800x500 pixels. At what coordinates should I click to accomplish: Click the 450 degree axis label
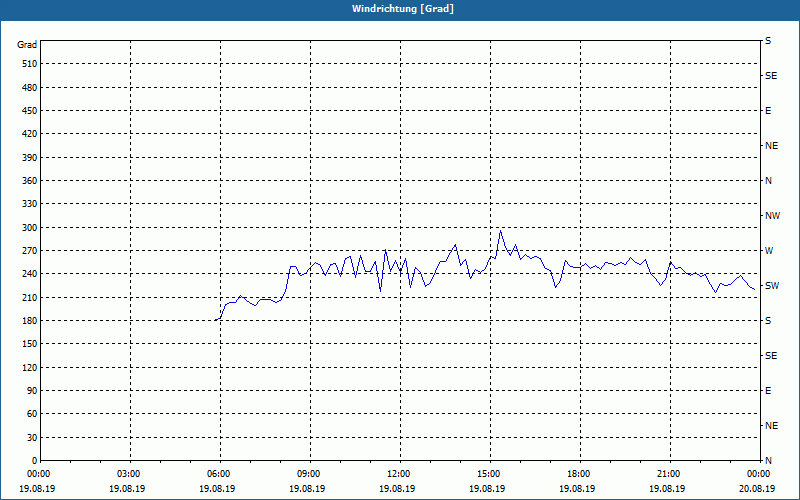pyautogui.click(x=30, y=111)
